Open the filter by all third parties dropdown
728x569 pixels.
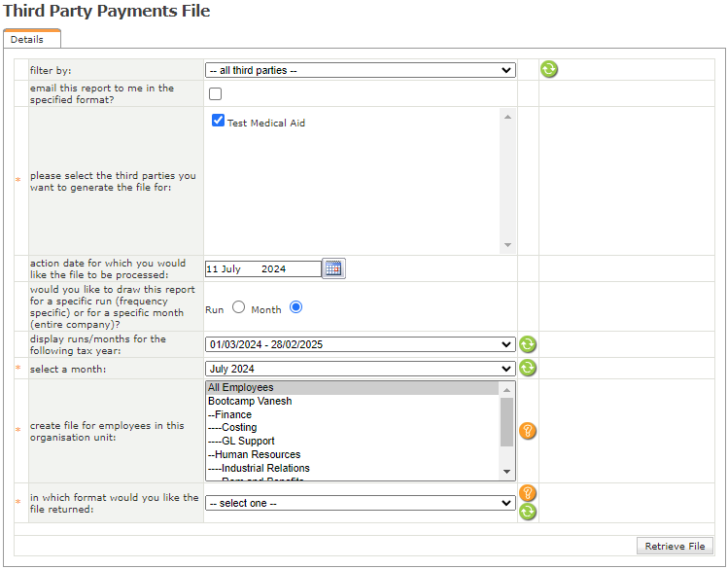[x=360, y=70]
